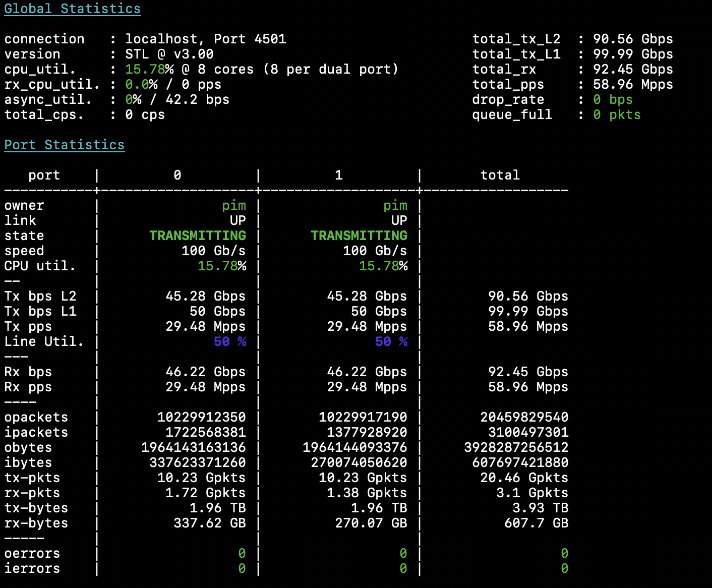Screen dimensions: 712x588
Task: Select port 1's rx-bytes value 270.07 GB
Action: [371, 523]
